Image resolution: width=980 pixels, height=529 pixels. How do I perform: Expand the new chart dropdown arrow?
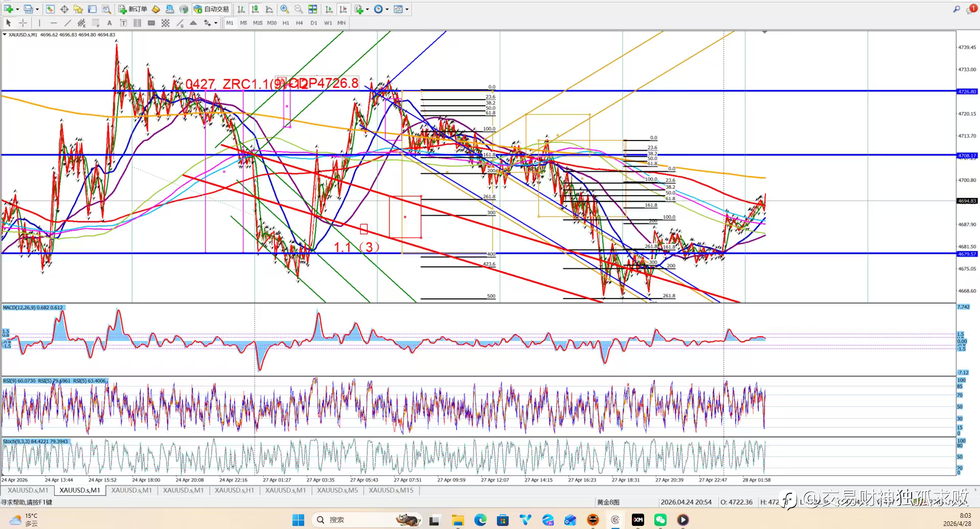[x=17, y=9]
